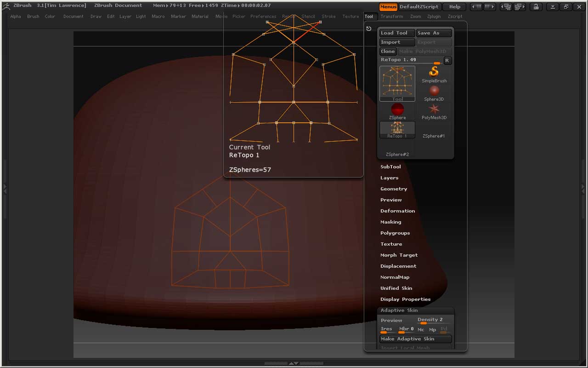Expand the Geometry panel
The height and width of the screenshot is (368, 588).
(x=394, y=189)
